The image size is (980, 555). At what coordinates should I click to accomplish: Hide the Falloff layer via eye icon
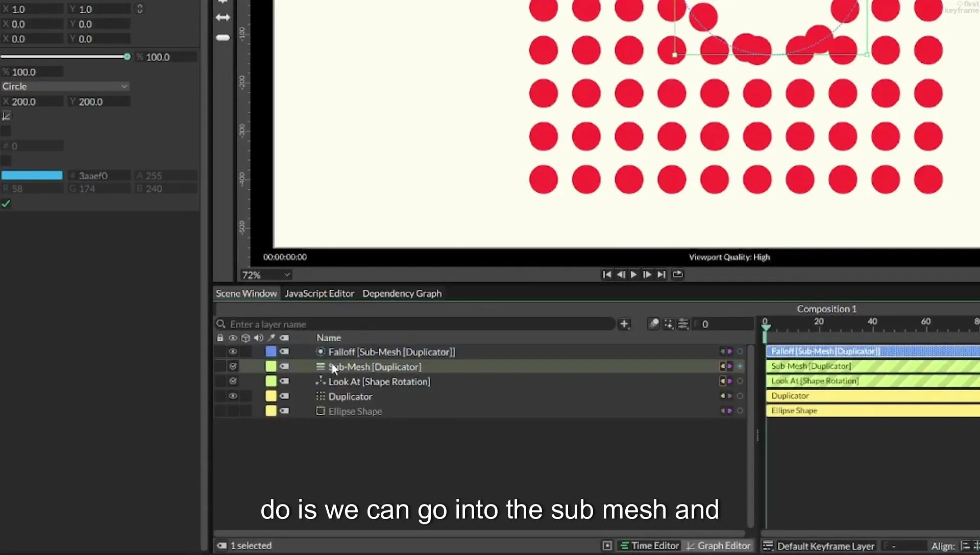coord(233,351)
